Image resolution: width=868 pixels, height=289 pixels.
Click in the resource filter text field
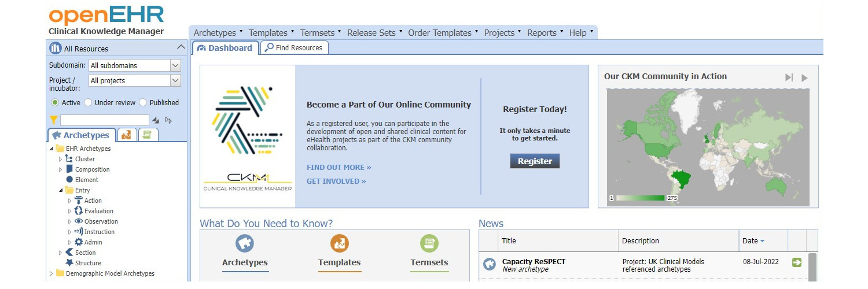[x=105, y=120]
